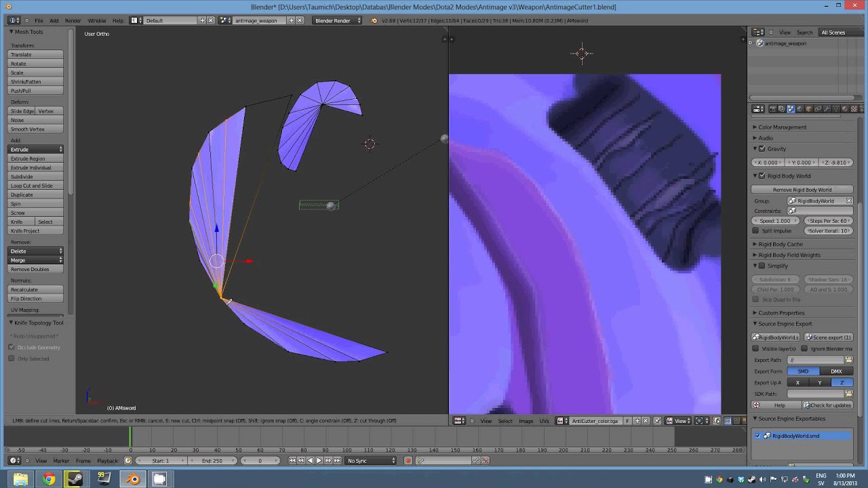Expand the Custom Properties panel
Image resolution: width=868 pixels, height=488 pixels.
[781, 313]
